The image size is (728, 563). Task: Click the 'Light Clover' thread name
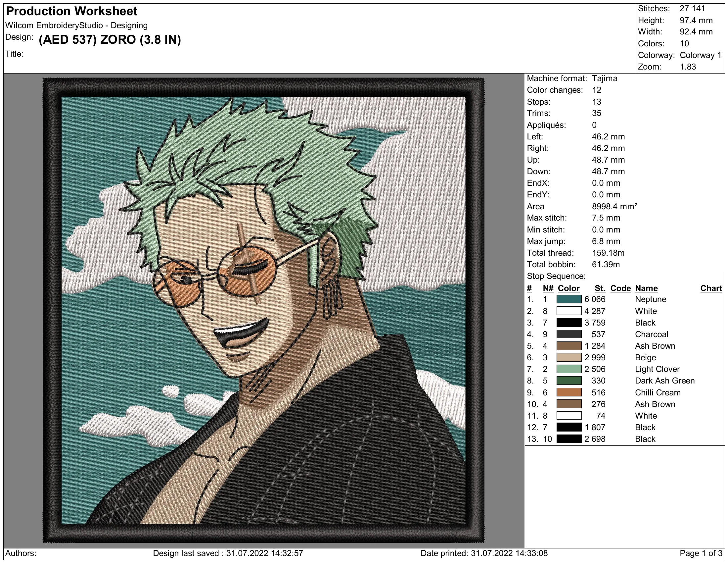pyautogui.click(x=657, y=370)
